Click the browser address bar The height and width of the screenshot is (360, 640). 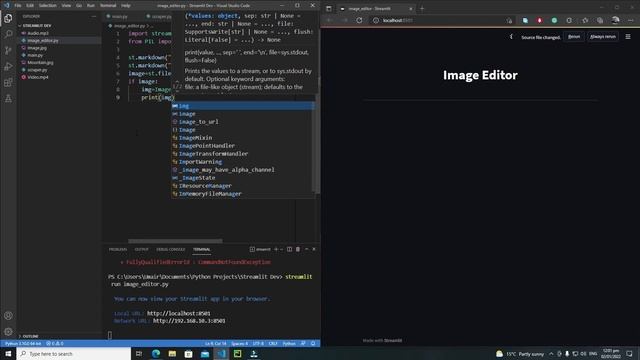click(x=441, y=20)
